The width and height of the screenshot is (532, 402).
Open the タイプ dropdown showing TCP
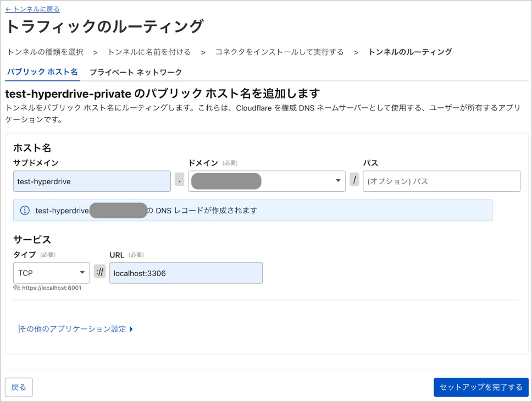[x=51, y=273]
